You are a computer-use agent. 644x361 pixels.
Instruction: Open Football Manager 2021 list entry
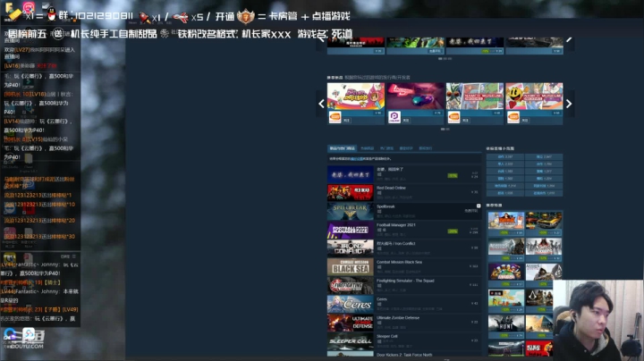pos(404,230)
